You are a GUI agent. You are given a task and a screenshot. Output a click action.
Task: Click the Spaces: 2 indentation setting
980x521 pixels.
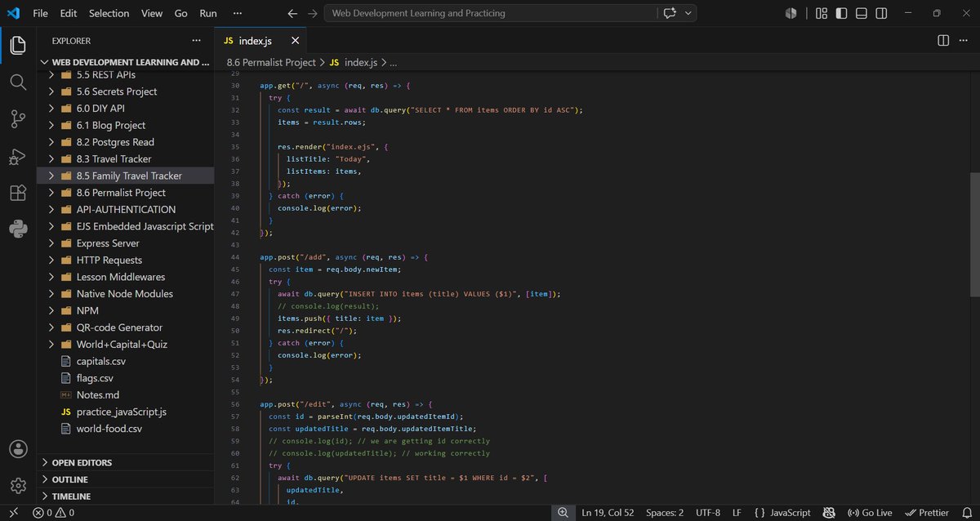pos(665,513)
